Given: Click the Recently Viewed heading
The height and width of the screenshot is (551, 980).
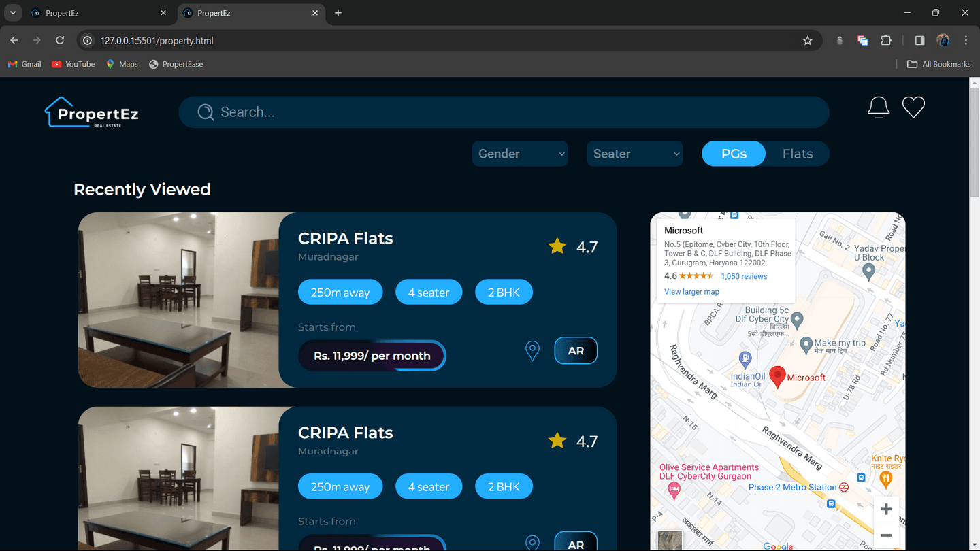Looking at the screenshot, I should click(x=142, y=189).
